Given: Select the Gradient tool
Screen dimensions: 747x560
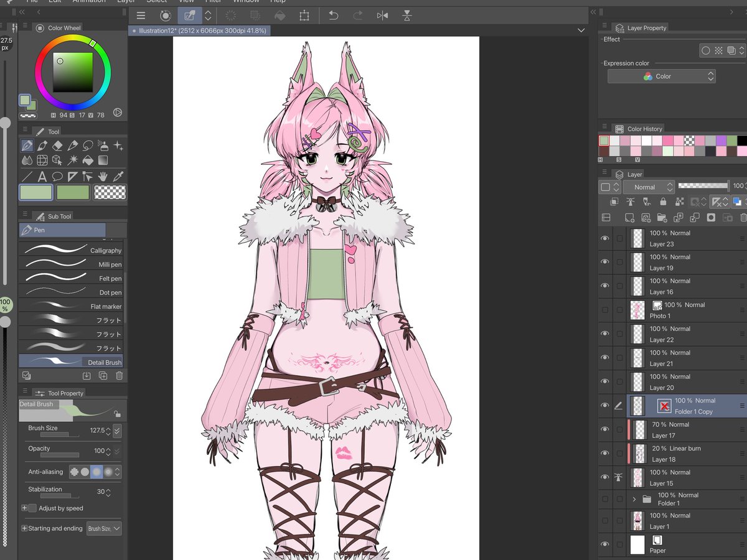Looking at the screenshot, I should click(103, 160).
